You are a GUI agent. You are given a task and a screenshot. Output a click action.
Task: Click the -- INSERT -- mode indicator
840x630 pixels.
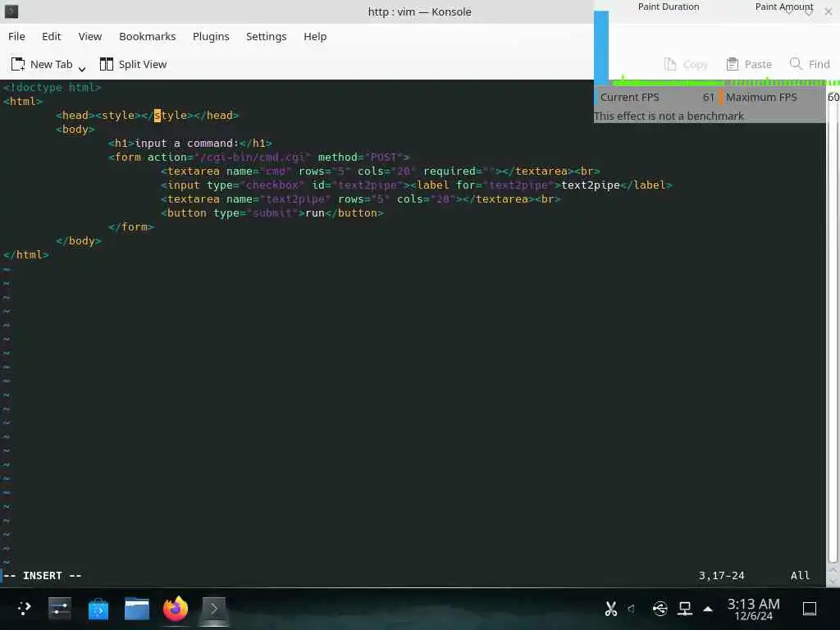(43, 575)
